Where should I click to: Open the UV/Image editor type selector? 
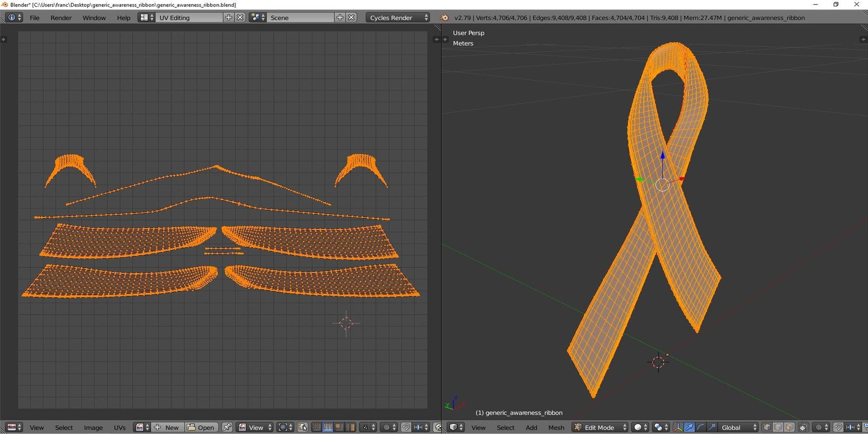click(x=14, y=427)
